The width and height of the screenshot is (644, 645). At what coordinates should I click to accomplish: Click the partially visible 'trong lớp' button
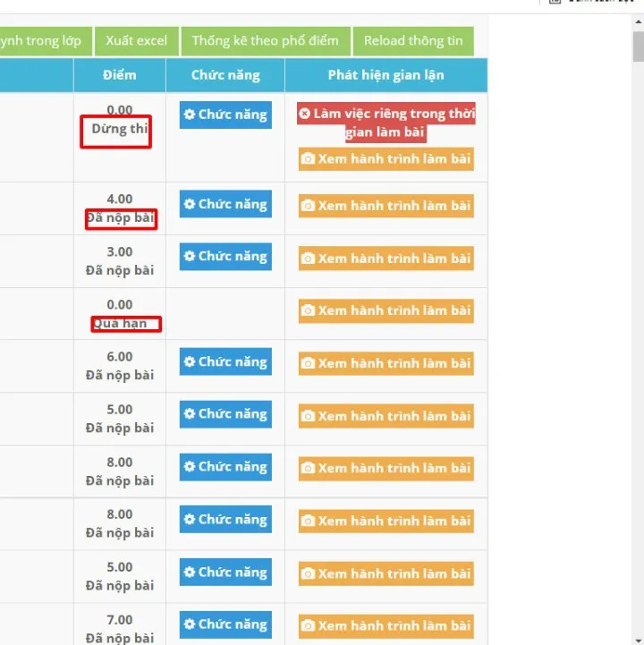pos(43,41)
